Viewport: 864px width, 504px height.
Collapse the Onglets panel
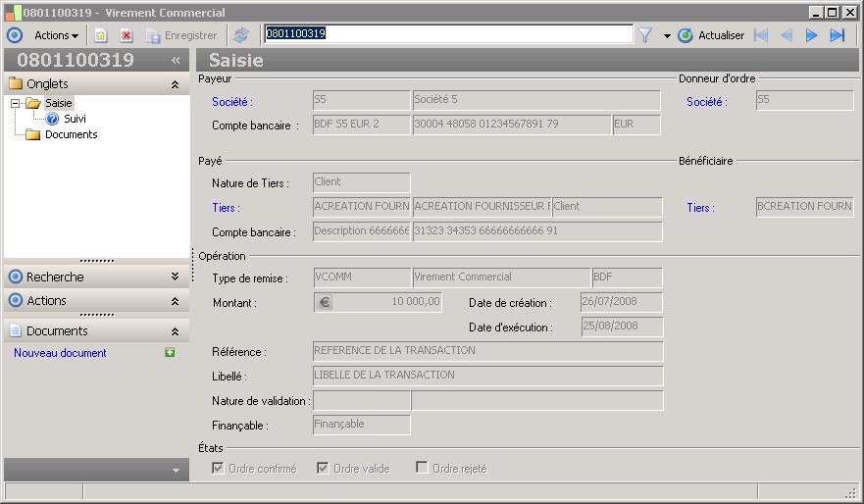[x=175, y=84]
